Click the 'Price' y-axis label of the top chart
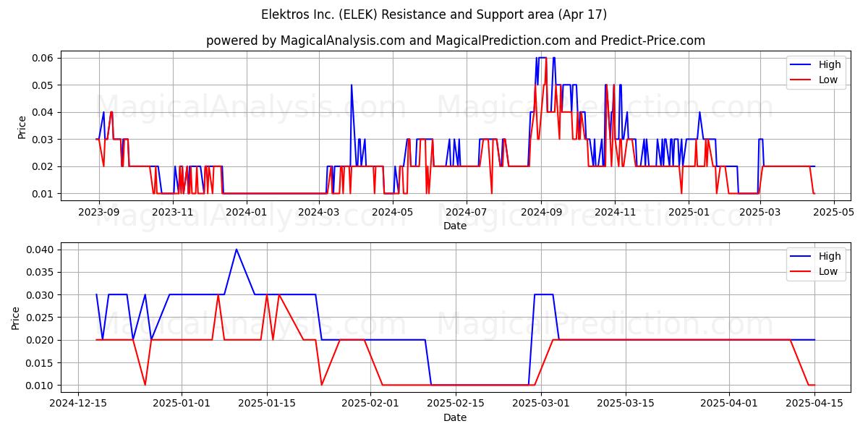This screenshot has width=868, height=434. (22, 127)
